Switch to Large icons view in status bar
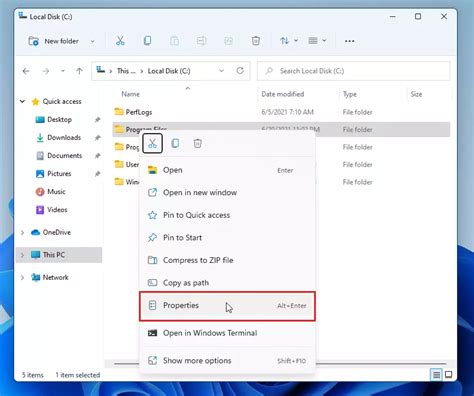Screen dimensions: 474x396 449,375
